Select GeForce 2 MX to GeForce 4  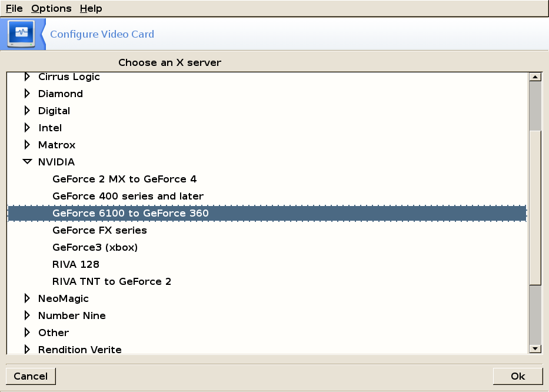click(x=124, y=179)
